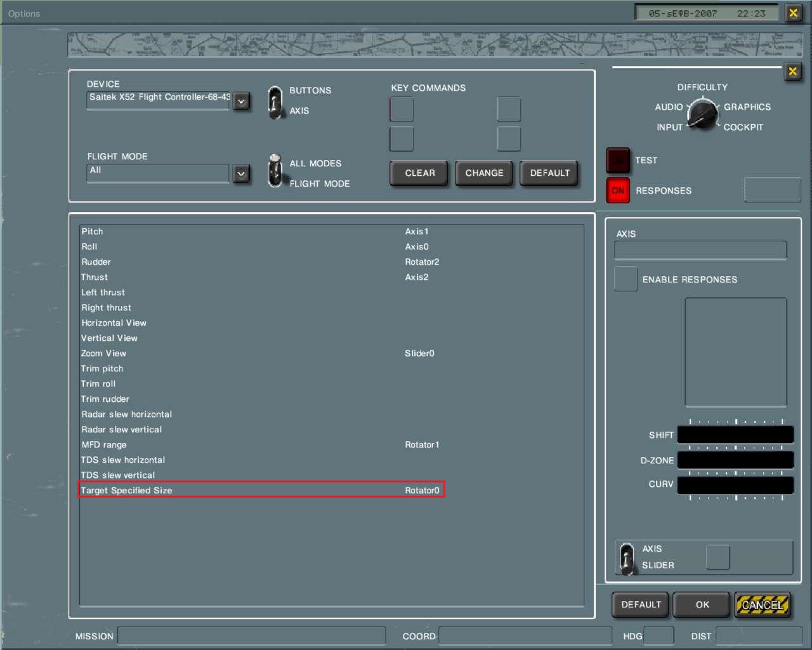Screen dimensions: 812x650
Task: Tick the checkbox beside Axis/Slider switch
Action: (x=717, y=557)
